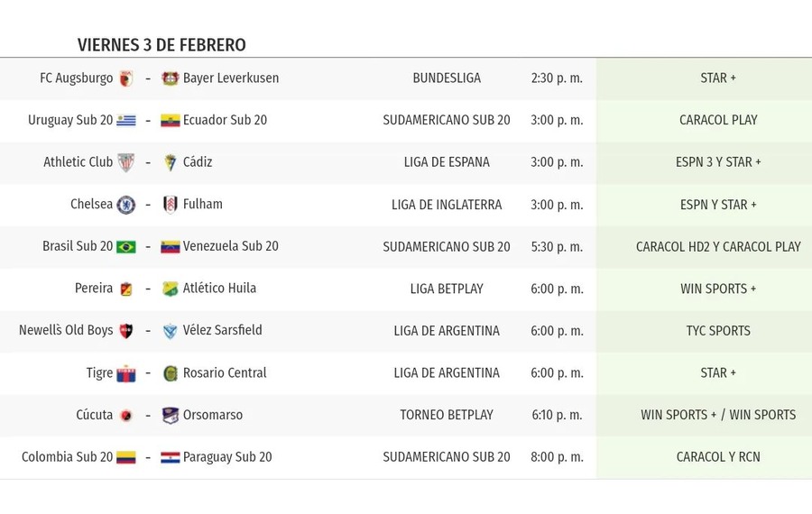Click the TYC SPORTS channel cell
812x514 pixels.
[x=718, y=331]
